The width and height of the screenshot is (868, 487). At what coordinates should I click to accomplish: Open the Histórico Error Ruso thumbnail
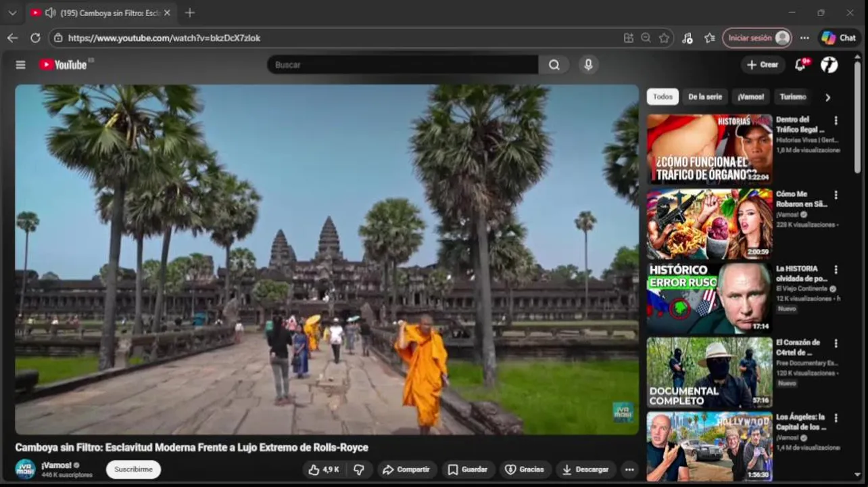710,298
